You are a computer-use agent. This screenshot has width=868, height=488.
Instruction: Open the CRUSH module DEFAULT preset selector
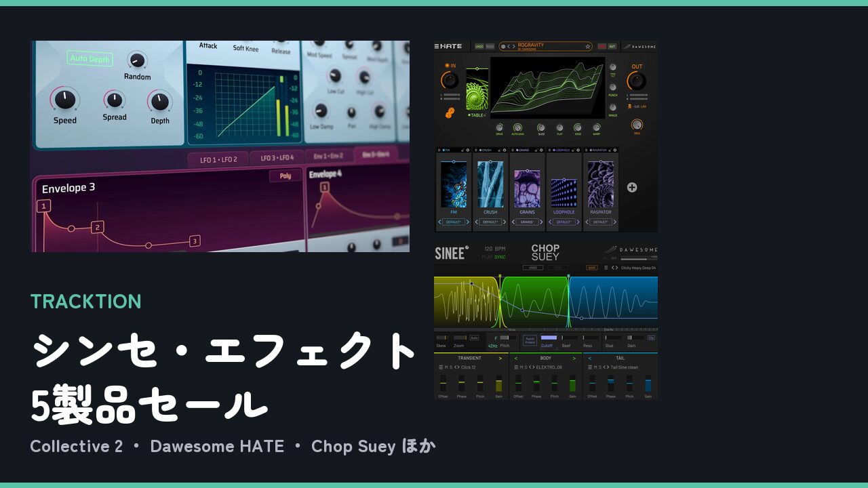coord(490,222)
